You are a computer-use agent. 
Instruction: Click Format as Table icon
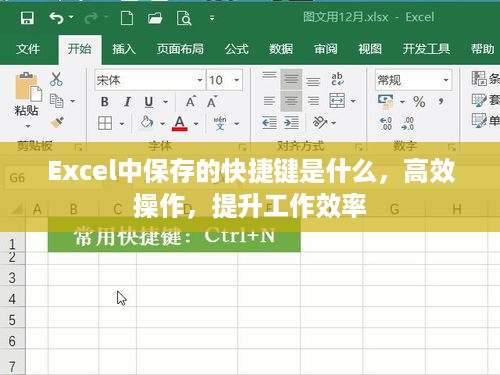tap(479, 100)
